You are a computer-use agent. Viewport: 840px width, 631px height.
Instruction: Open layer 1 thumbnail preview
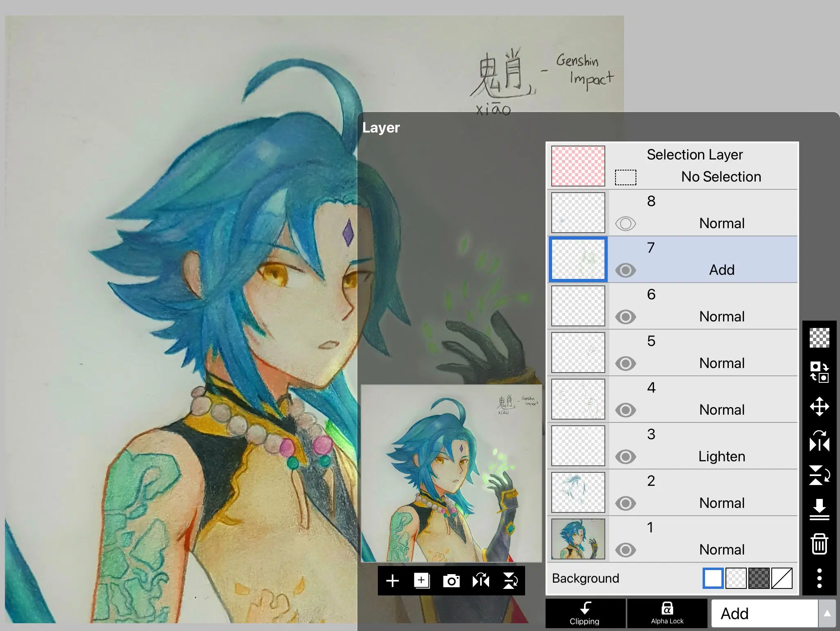[578, 539]
